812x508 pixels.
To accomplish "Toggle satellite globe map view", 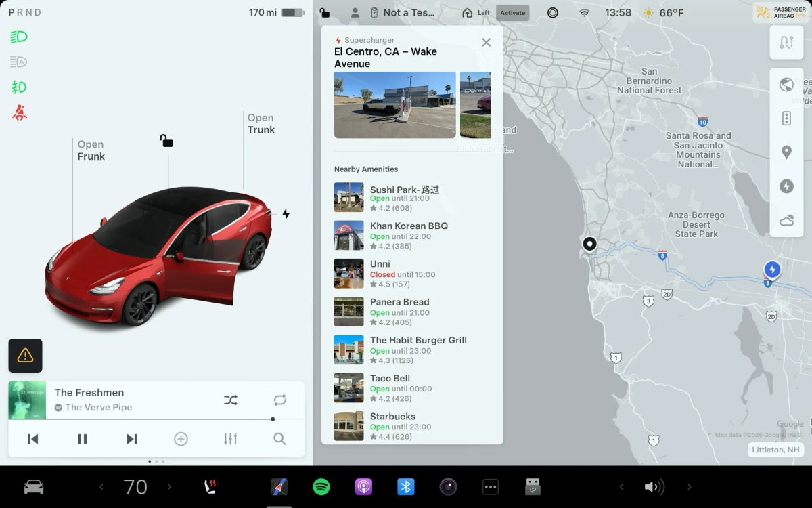I will [786, 85].
